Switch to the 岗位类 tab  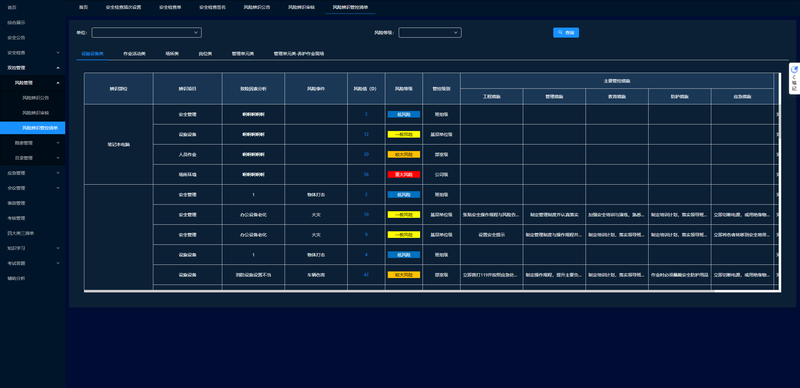point(205,53)
